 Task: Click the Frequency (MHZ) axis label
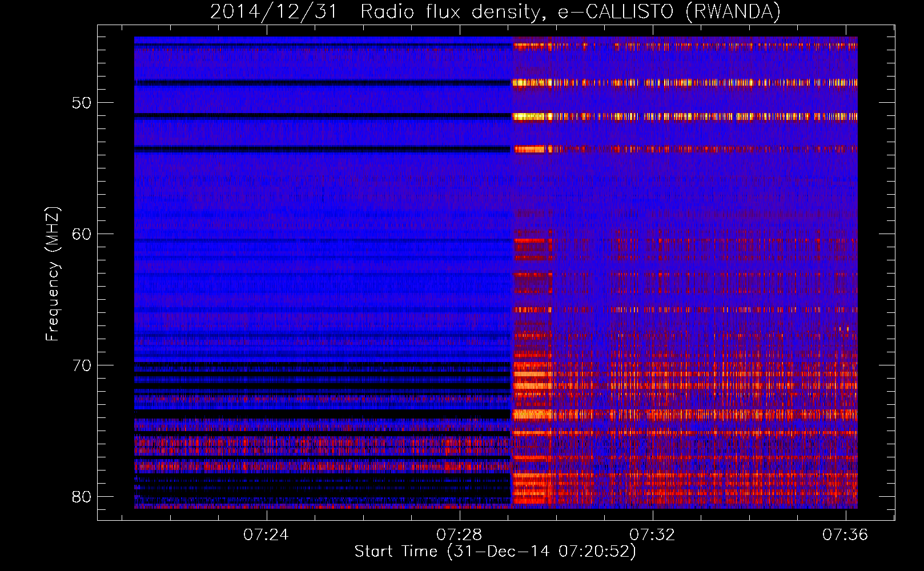coord(53,274)
